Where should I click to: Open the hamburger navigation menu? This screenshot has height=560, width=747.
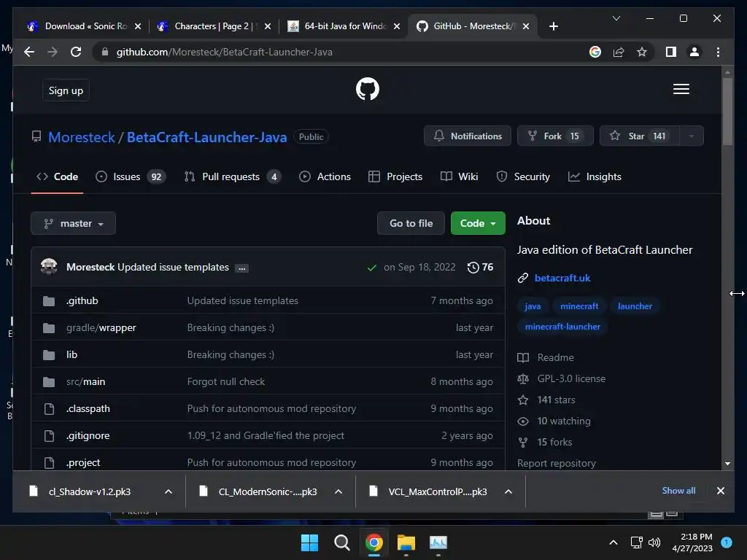(x=681, y=89)
